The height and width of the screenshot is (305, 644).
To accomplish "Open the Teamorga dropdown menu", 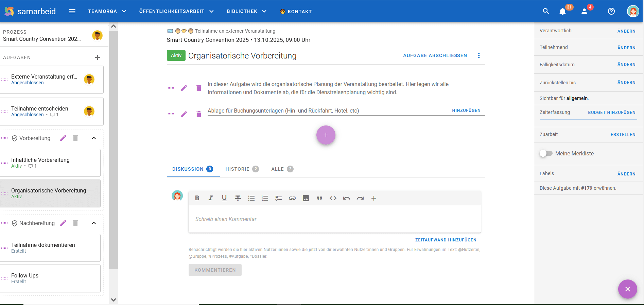I will click(x=107, y=11).
